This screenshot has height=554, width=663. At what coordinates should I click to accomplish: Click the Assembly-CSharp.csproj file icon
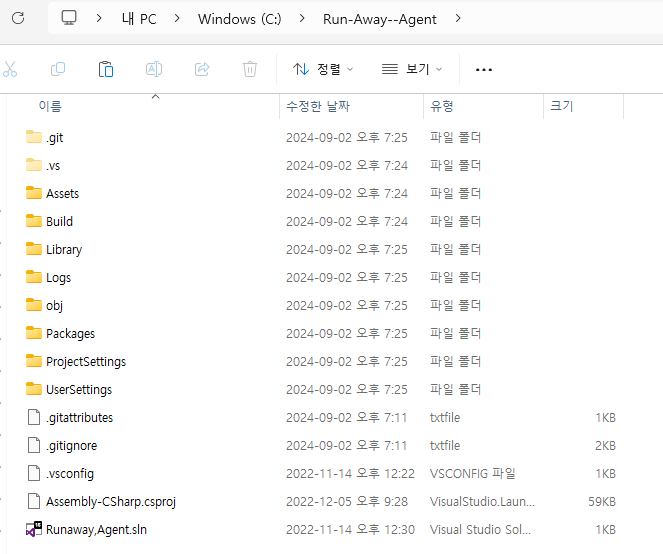[x=34, y=501]
